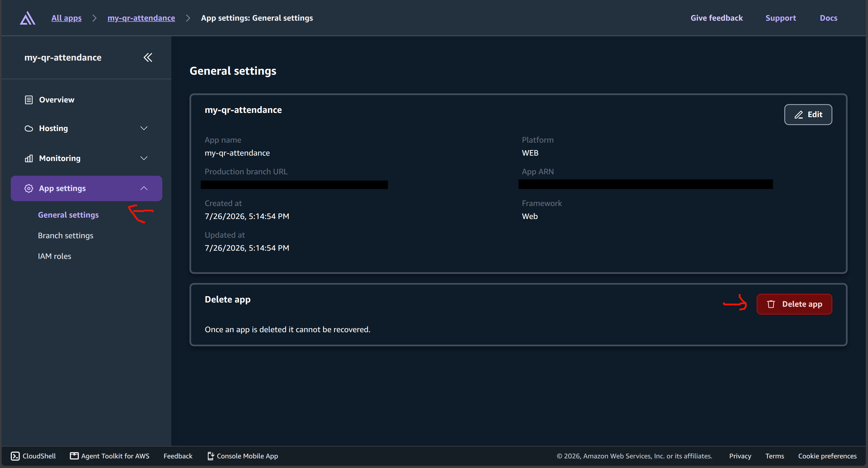
Task: Open IAM roles in sidebar
Action: click(55, 256)
